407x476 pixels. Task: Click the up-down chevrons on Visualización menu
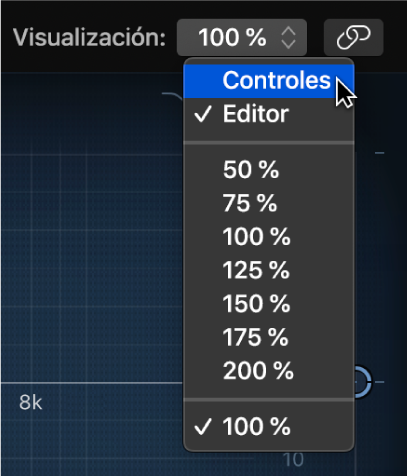(288, 38)
